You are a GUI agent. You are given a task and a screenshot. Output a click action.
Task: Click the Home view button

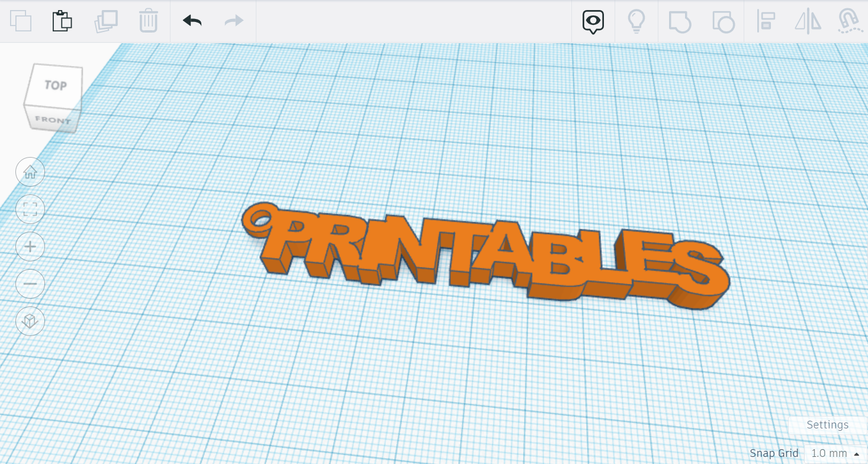click(30, 172)
